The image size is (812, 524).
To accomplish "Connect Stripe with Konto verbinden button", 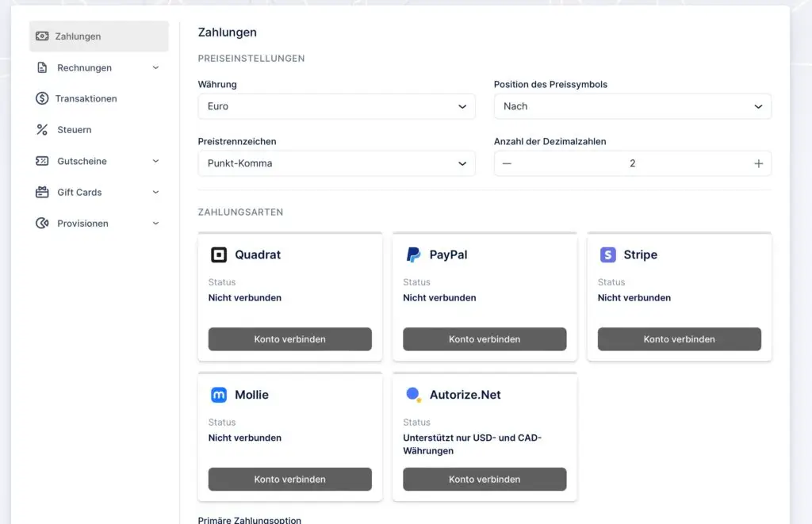I will [680, 339].
